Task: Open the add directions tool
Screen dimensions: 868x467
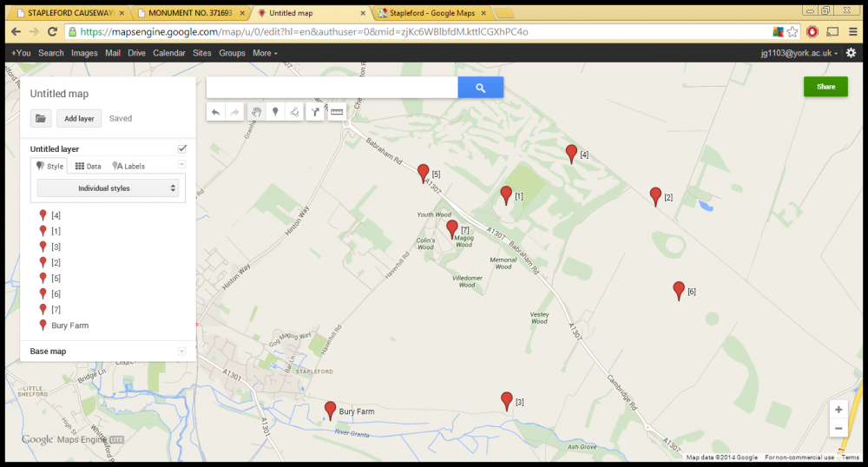Action: click(317, 112)
